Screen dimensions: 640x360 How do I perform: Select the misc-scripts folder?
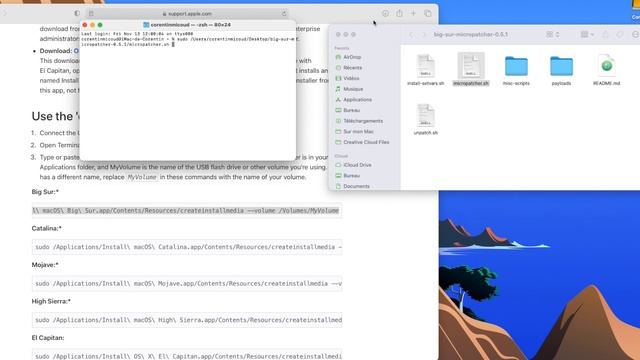pyautogui.click(x=516, y=69)
